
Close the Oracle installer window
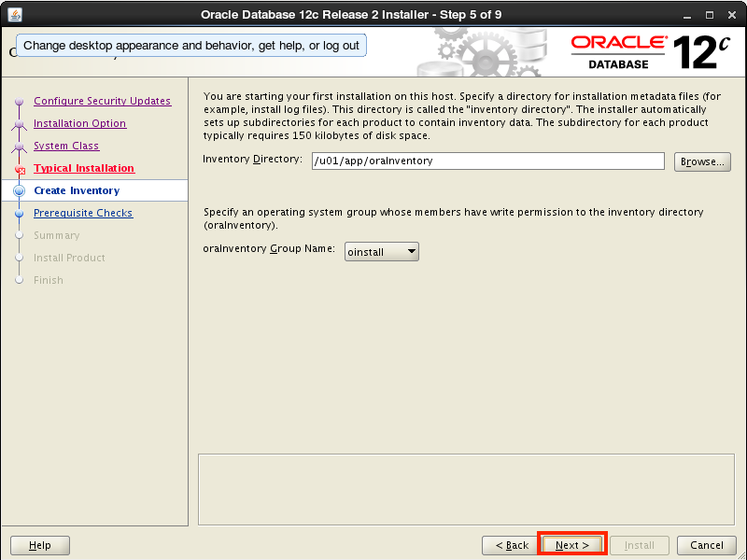coord(732,15)
